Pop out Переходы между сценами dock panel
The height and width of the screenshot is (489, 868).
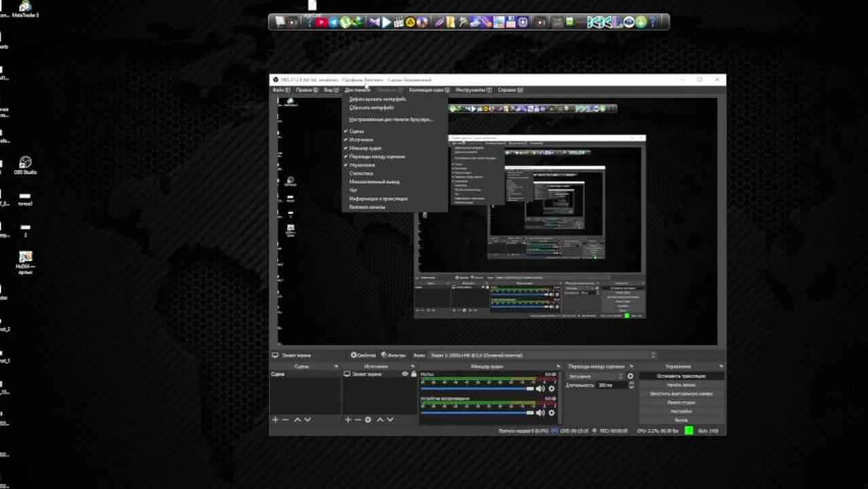tap(632, 367)
